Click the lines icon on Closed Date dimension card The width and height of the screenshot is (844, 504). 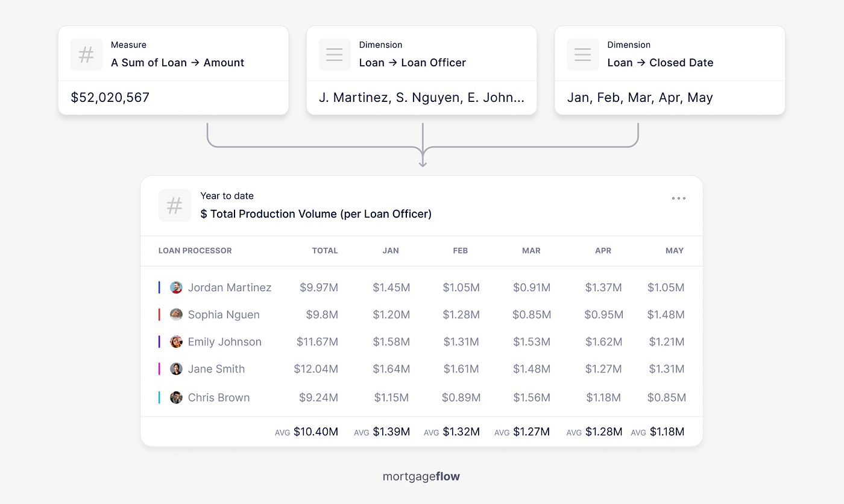[x=583, y=54]
